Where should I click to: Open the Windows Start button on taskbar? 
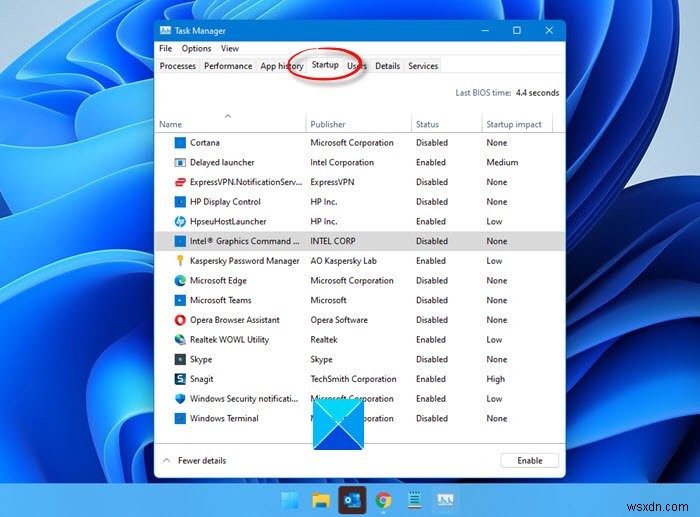click(x=290, y=500)
